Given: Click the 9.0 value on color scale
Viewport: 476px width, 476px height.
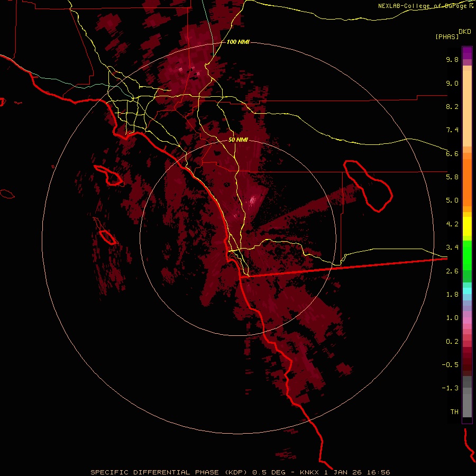Looking at the screenshot, I should pos(452,83).
